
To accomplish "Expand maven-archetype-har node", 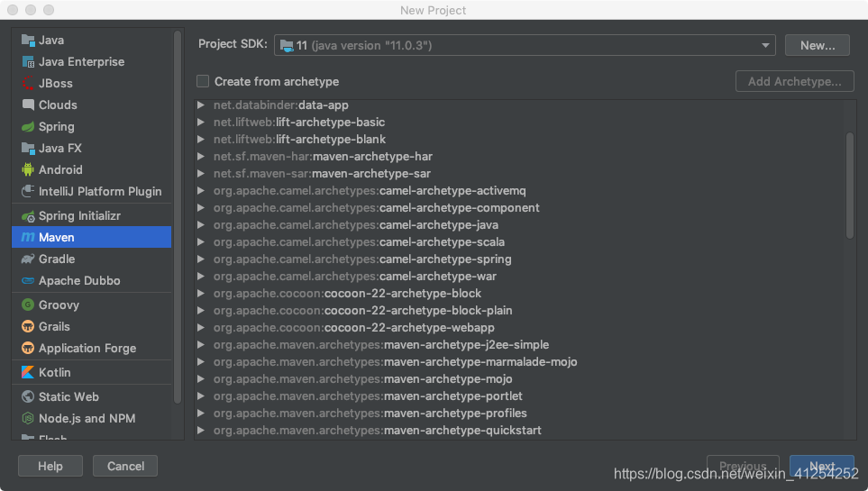I will (x=201, y=156).
